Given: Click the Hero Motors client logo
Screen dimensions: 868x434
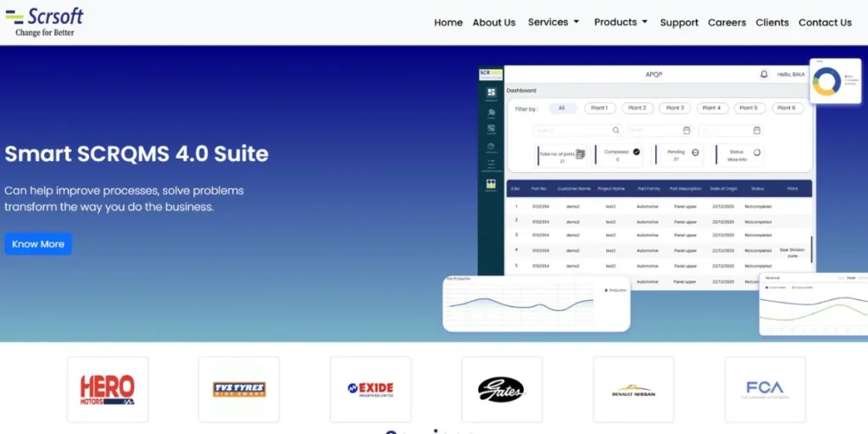Looking at the screenshot, I should 108,389.
